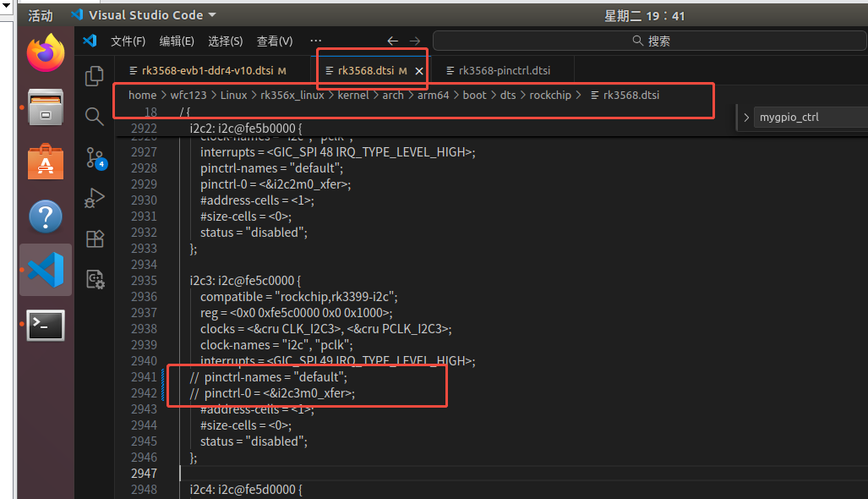Click 活动 activities button
This screenshot has height=499, width=868.
40,15
